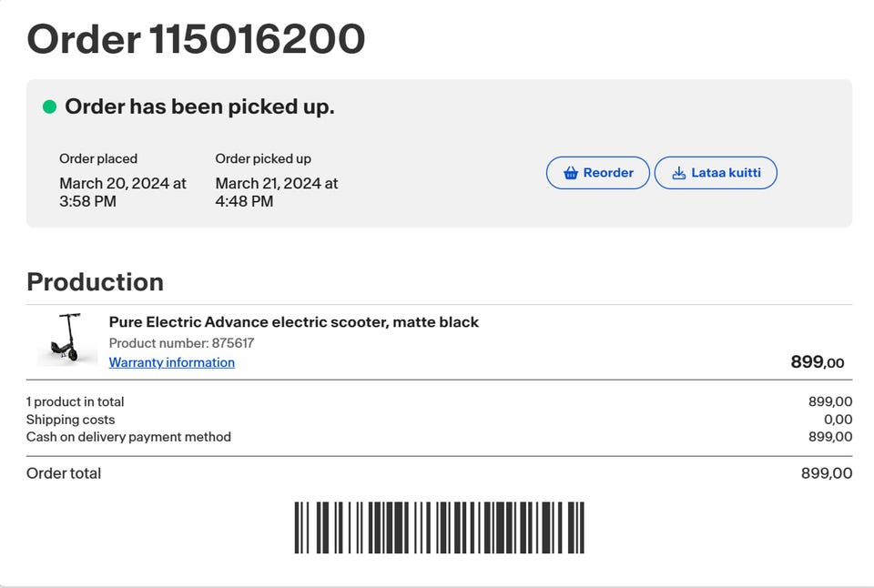Image resolution: width=874 pixels, height=588 pixels.
Task: Click the Order 115016200 heading
Action: coord(196,39)
